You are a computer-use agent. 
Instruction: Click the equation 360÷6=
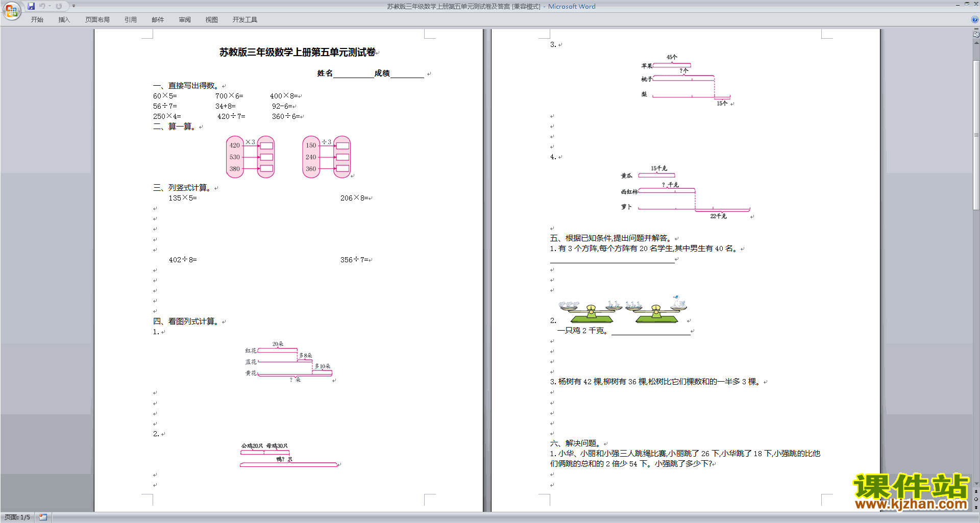click(x=286, y=116)
